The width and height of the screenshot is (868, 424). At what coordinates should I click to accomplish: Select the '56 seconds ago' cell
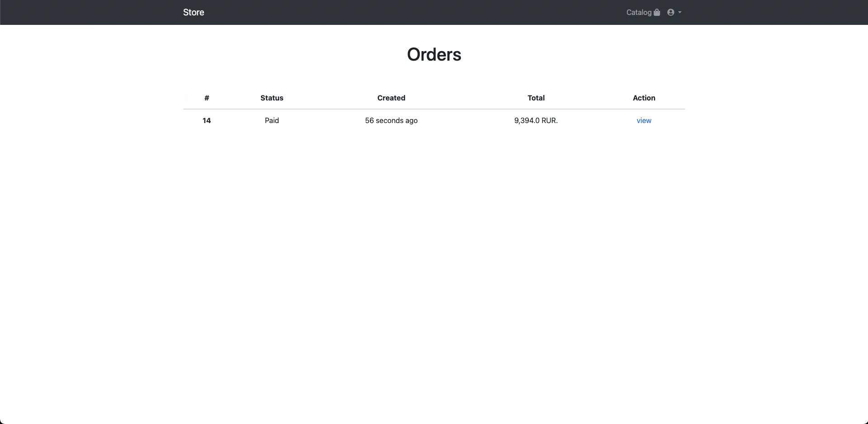(391, 120)
